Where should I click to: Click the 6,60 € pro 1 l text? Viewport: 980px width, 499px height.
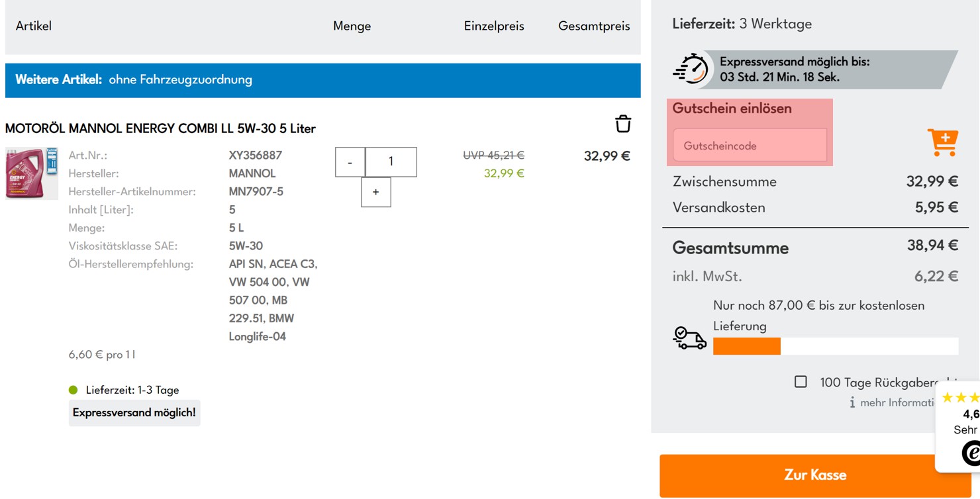(x=102, y=355)
